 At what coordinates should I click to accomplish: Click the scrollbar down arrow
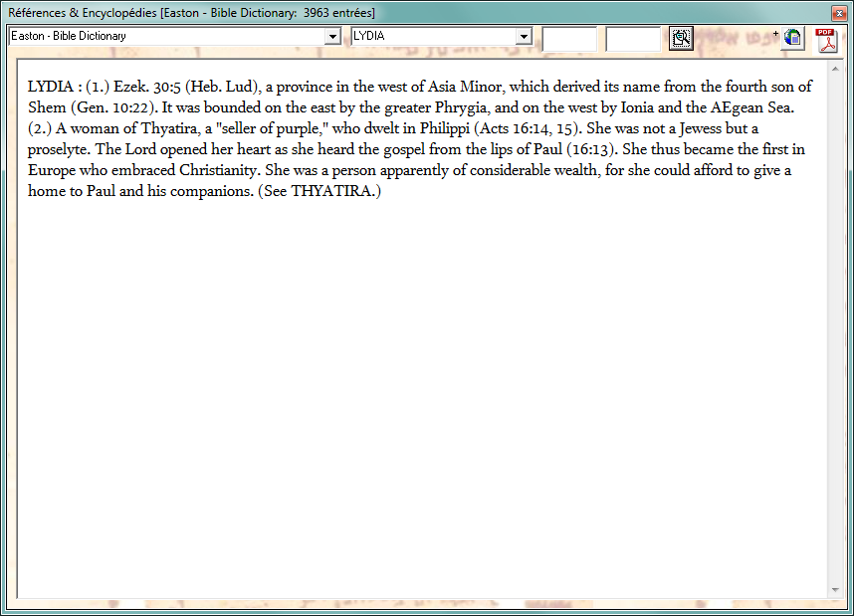click(x=835, y=590)
